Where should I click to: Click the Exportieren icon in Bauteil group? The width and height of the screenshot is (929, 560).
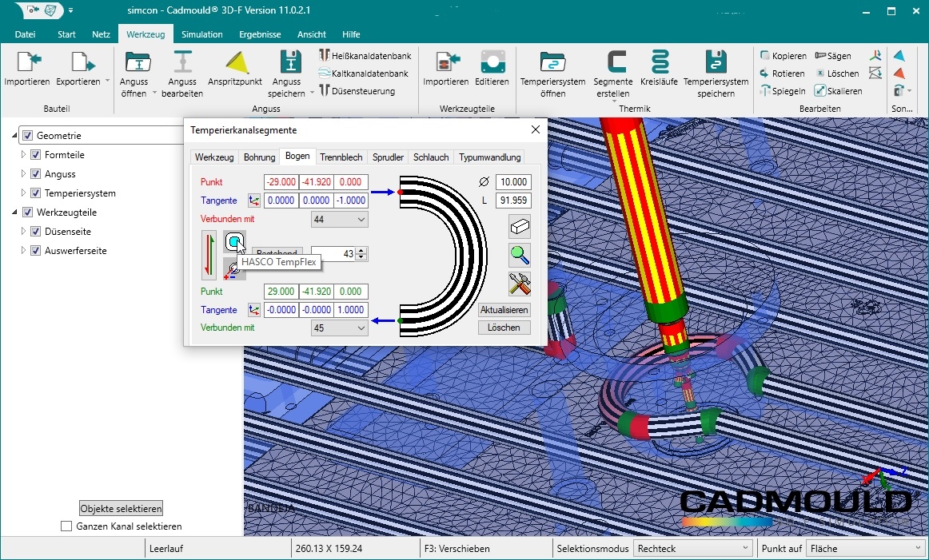82,62
